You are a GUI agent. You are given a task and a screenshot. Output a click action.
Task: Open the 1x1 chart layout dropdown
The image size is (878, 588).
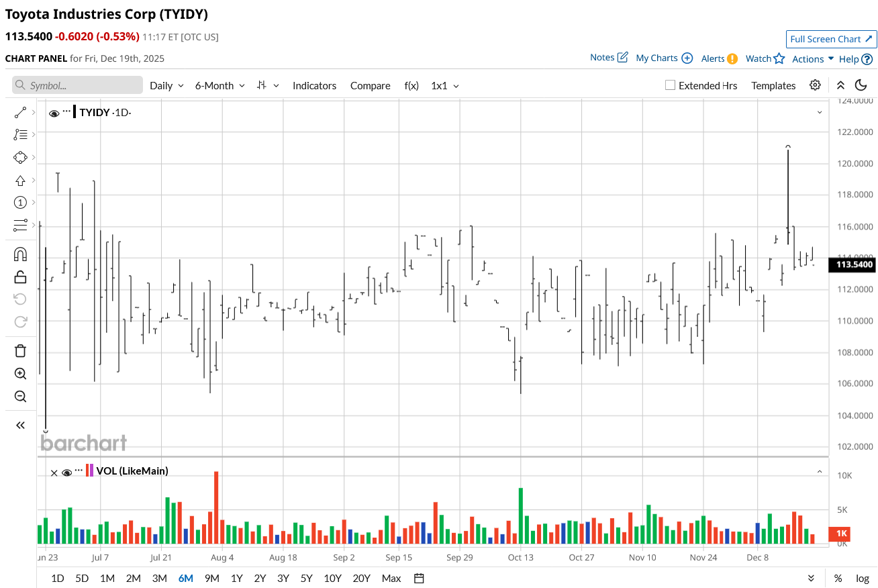pos(445,86)
